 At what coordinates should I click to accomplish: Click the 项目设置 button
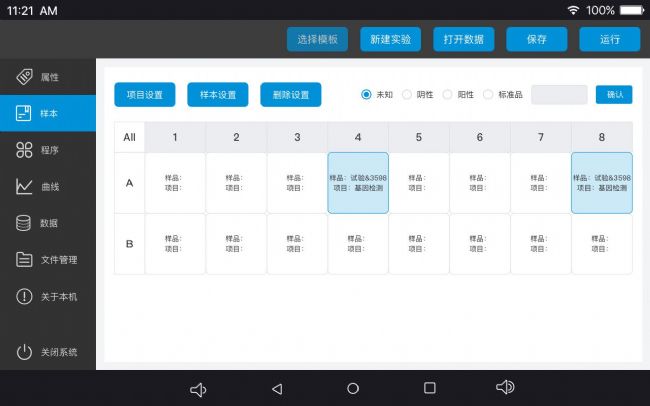point(144,95)
